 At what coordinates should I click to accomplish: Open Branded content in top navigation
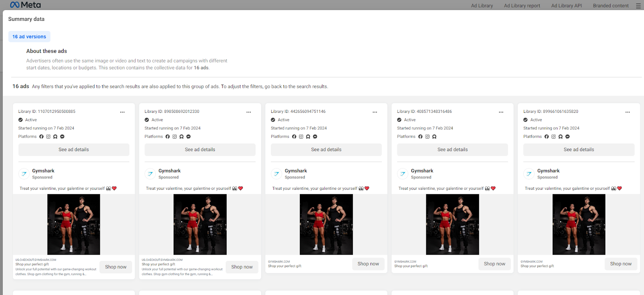tap(611, 6)
